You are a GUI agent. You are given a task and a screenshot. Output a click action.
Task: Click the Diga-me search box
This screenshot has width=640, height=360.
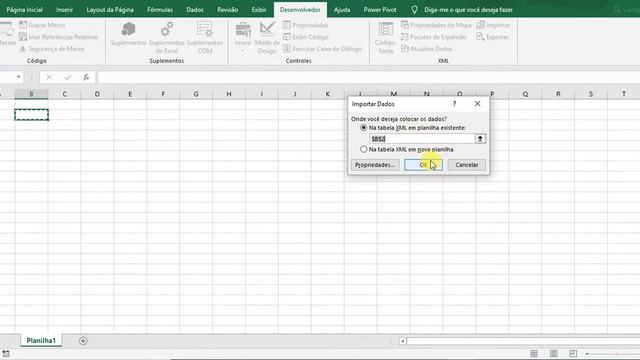point(468,9)
